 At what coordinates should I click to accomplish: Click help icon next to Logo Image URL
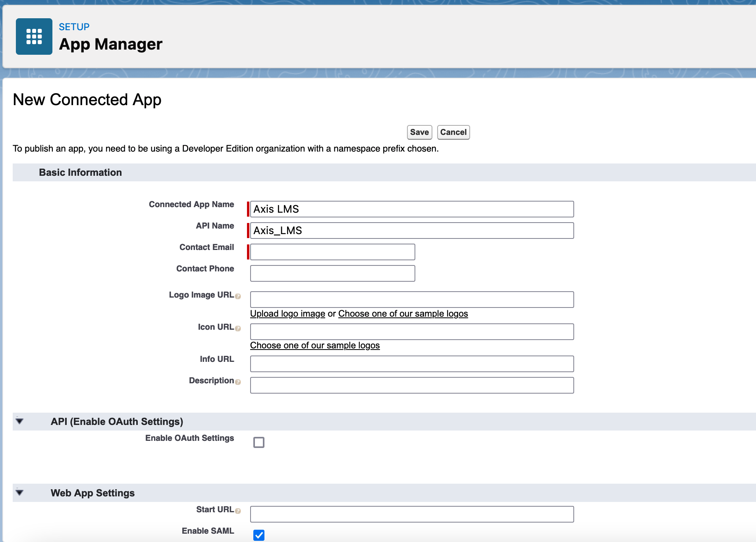point(238,296)
